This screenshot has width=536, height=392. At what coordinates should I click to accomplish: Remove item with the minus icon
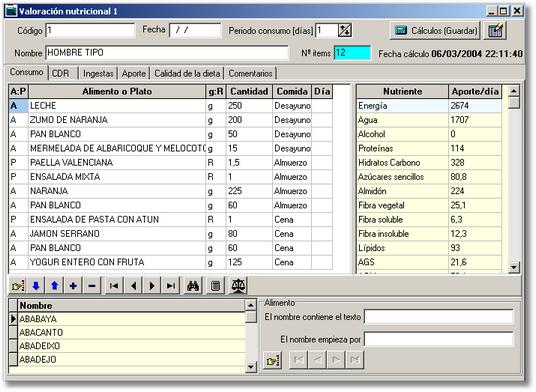coord(92,286)
